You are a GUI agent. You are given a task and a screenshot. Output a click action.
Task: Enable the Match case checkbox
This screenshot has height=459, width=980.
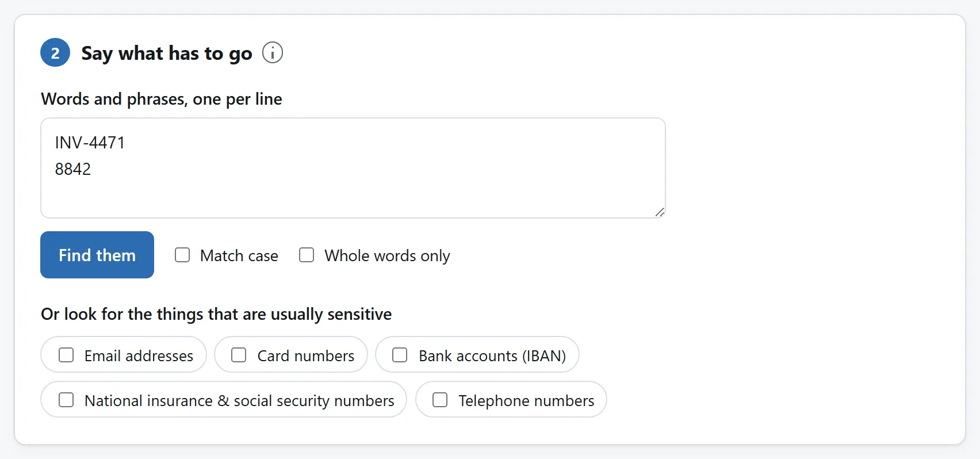coord(182,255)
